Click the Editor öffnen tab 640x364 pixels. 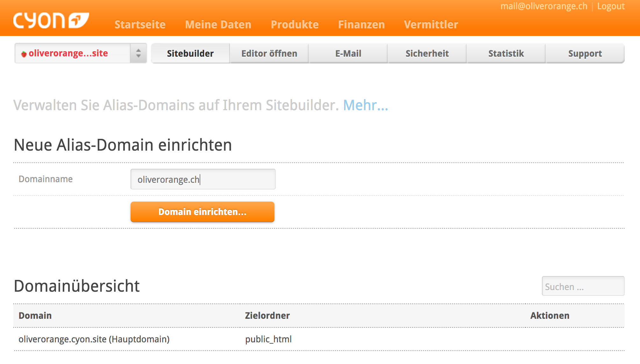click(x=269, y=54)
